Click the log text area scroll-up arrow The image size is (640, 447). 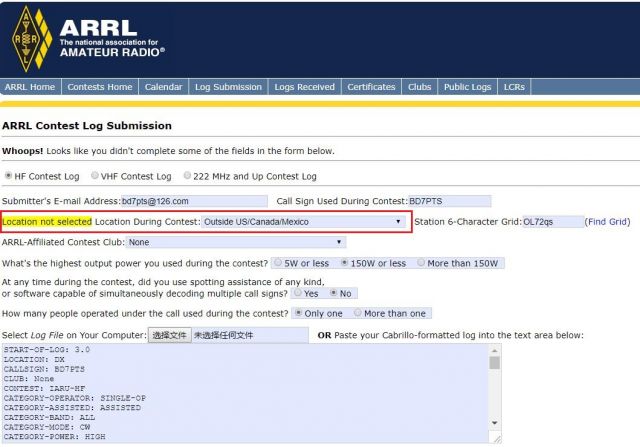coord(495,350)
